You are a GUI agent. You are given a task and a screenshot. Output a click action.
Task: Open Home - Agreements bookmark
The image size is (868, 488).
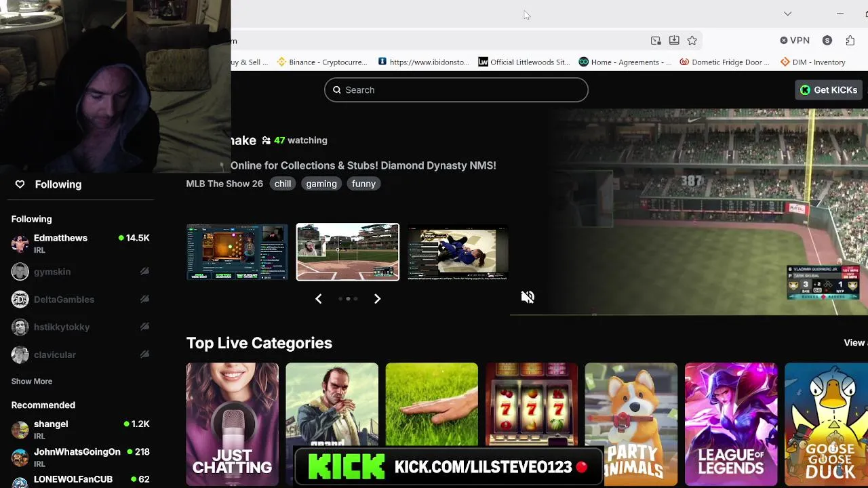point(625,62)
